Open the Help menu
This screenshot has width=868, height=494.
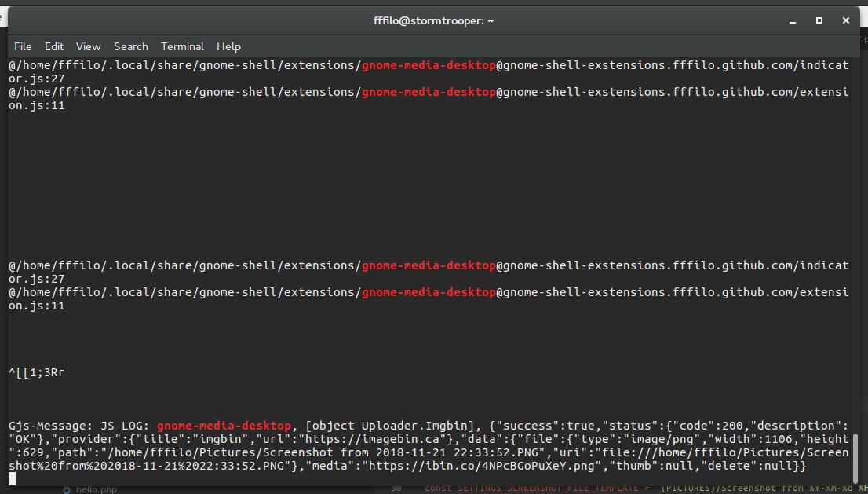tap(228, 46)
